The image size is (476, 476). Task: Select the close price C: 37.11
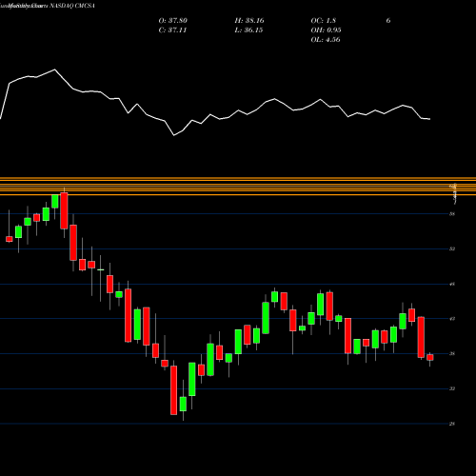(172, 30)
